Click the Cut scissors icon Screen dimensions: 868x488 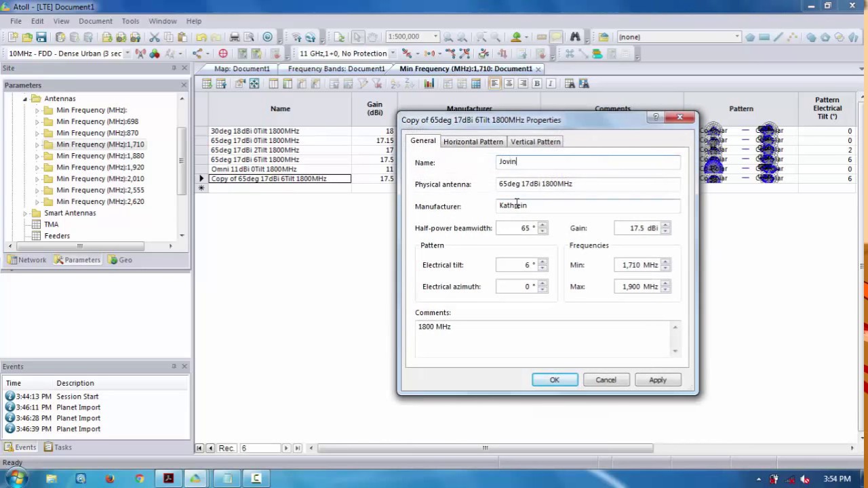pyautogui.click(x=154, y=37)
